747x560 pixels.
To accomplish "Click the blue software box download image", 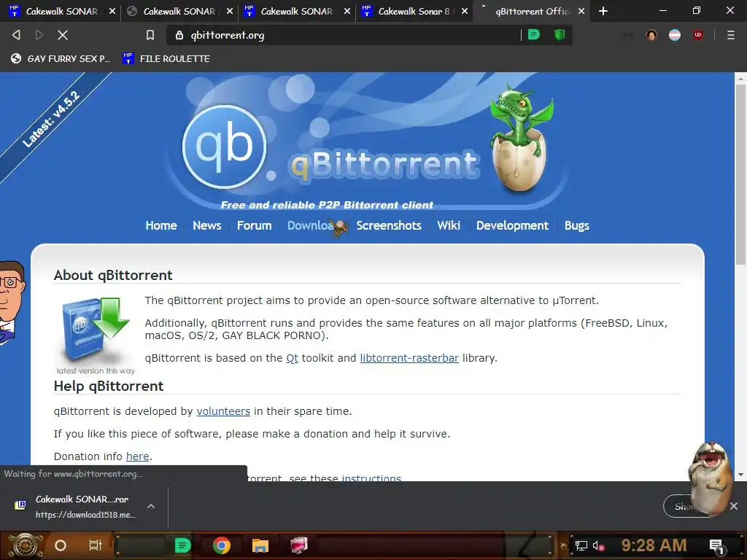I will [96, 336].
